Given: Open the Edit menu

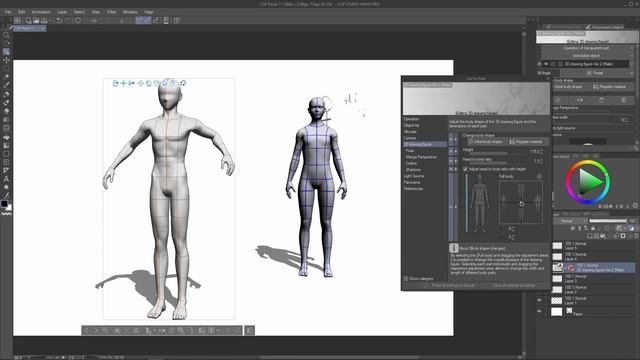Looking at the screenshot, I should click(x=22, y=12).
